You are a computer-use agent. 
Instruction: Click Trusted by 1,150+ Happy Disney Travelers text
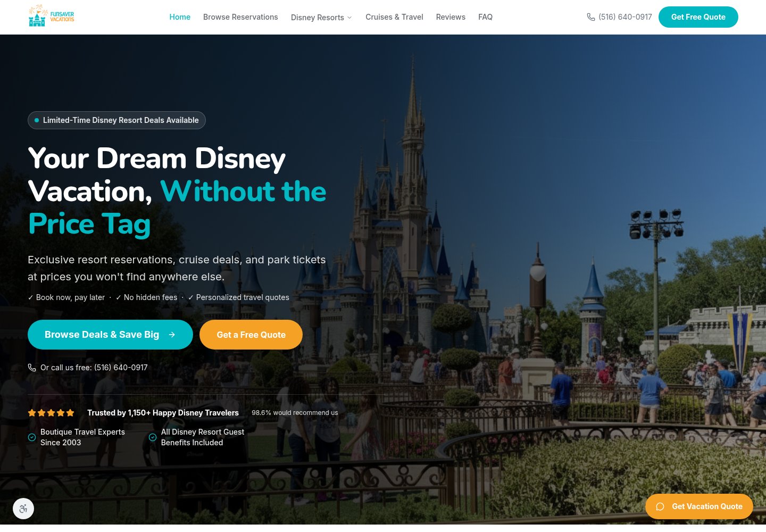[163, 413]
